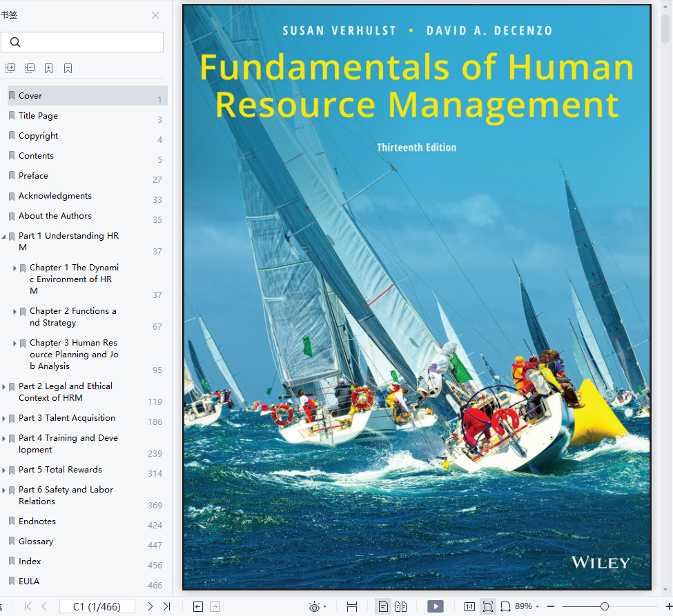Delete the selected bookmark

click(x=68, y=68)
